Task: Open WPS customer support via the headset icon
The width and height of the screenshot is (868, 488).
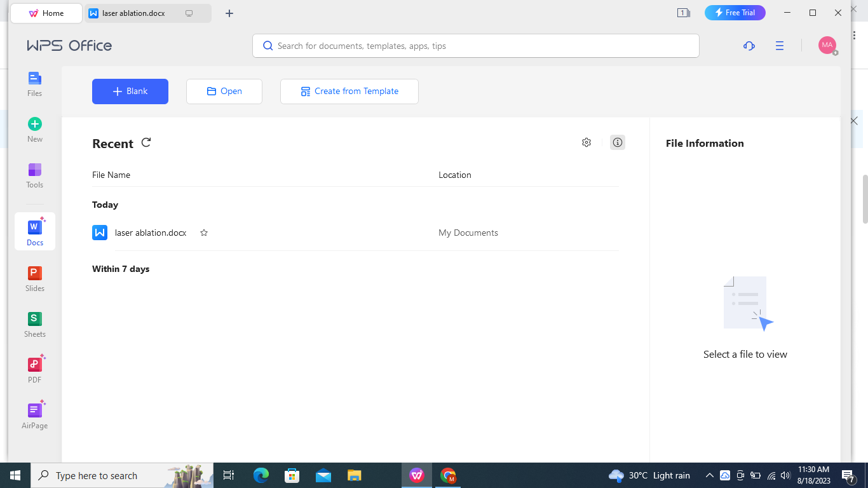Action: pos(749,46)
